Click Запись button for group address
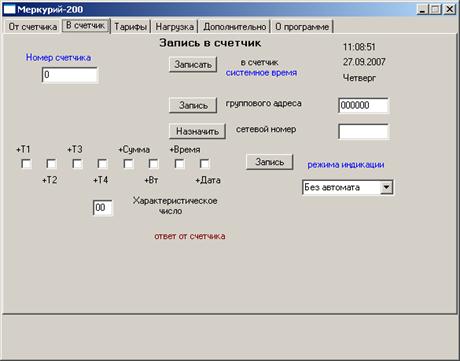 (193, 105)
